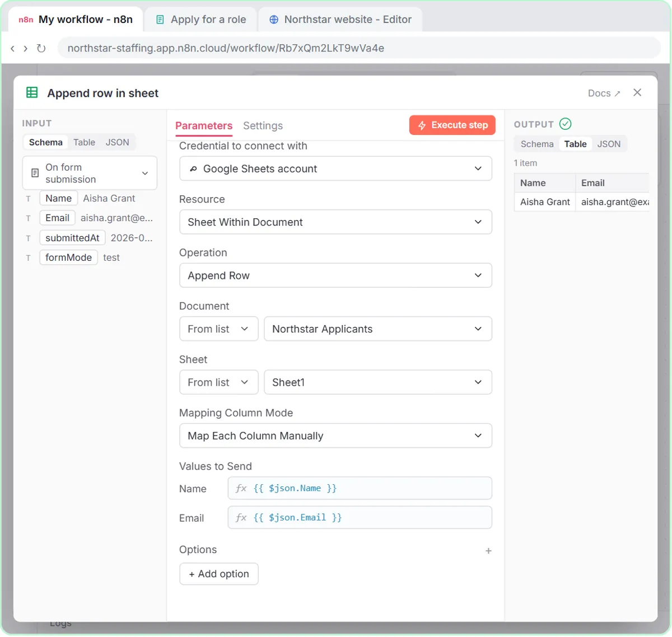Viewport: 672px width, 637px height.
Task: Click the form trigger icon in On form submission
Action: tap(35, 173)
